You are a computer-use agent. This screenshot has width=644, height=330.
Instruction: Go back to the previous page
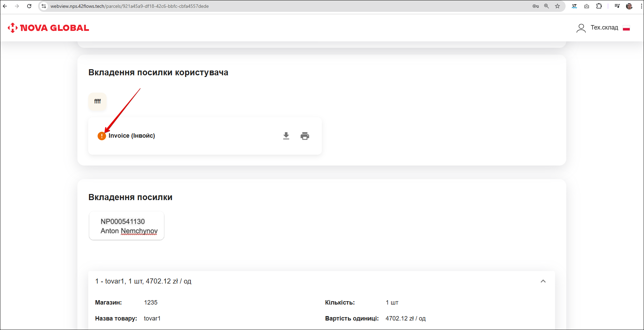(x=5, y=6)
